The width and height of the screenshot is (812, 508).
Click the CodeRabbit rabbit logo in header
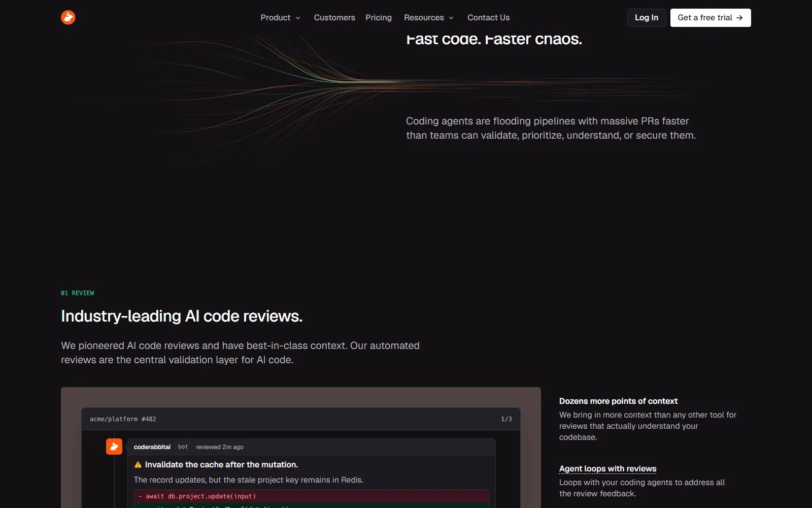(68, 17)
